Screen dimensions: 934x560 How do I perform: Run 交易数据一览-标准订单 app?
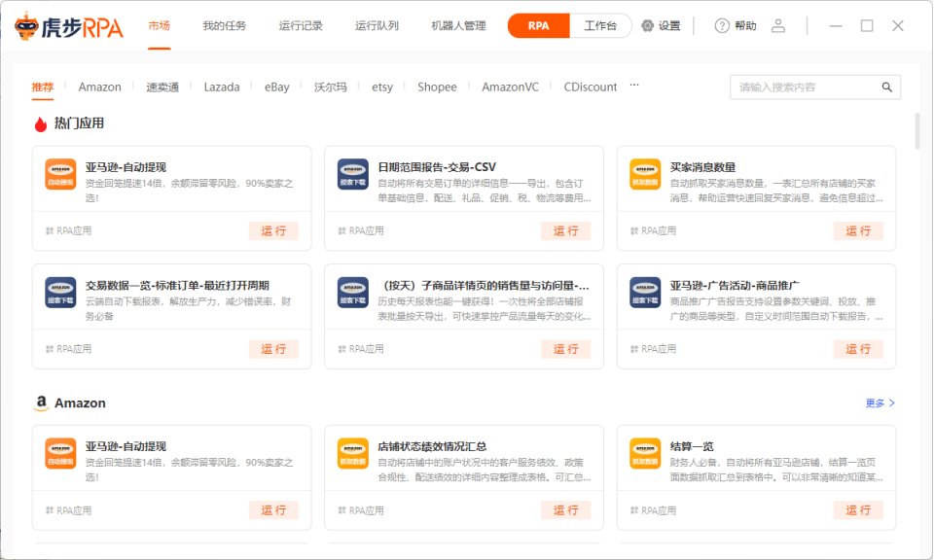[273, 349]
